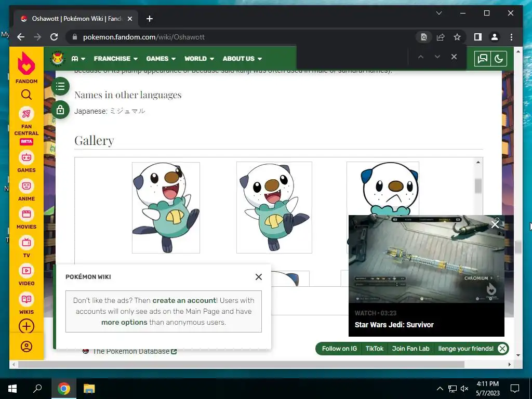Viewport: 532px width, 399px height.
Task: Open first Oshawott anime gallery image
Action: tap(166, 208)
